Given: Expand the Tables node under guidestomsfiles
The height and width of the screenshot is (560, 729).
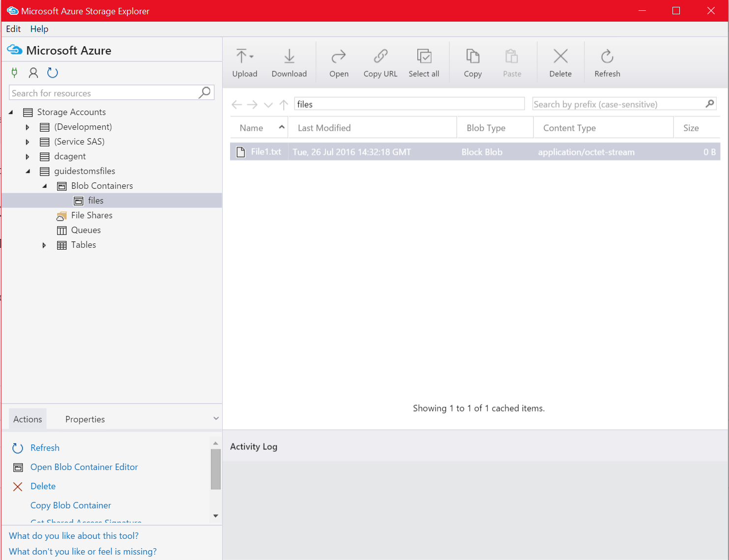Looking at the screenshot, I should [x=44, y=245].
